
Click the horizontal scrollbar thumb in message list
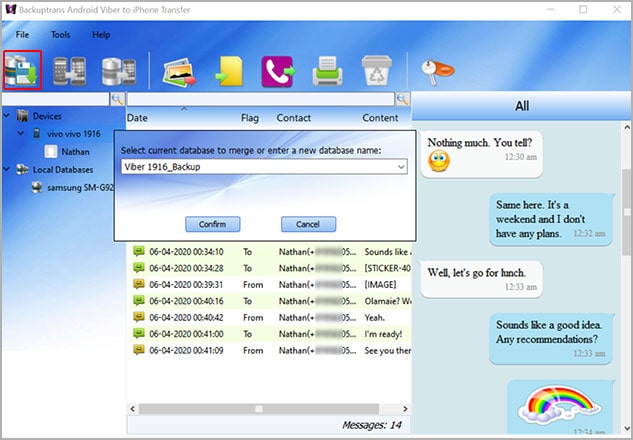click(259, 409)
